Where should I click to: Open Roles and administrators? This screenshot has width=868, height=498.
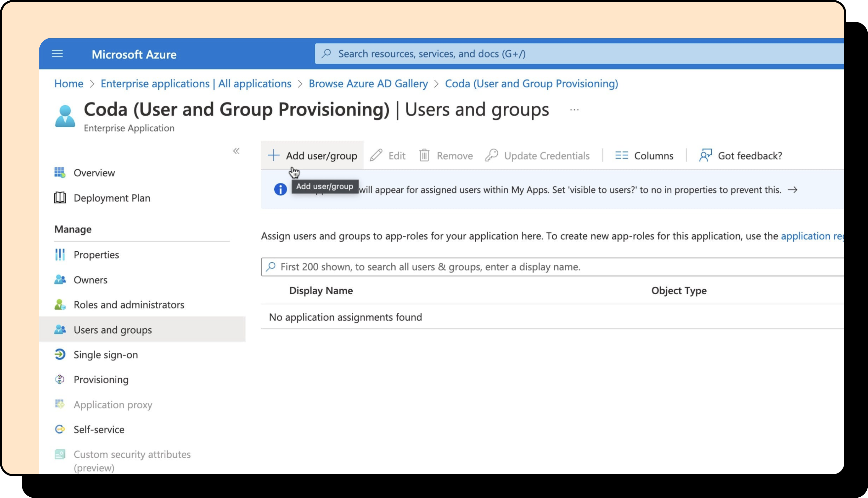(x=129, y=305)
